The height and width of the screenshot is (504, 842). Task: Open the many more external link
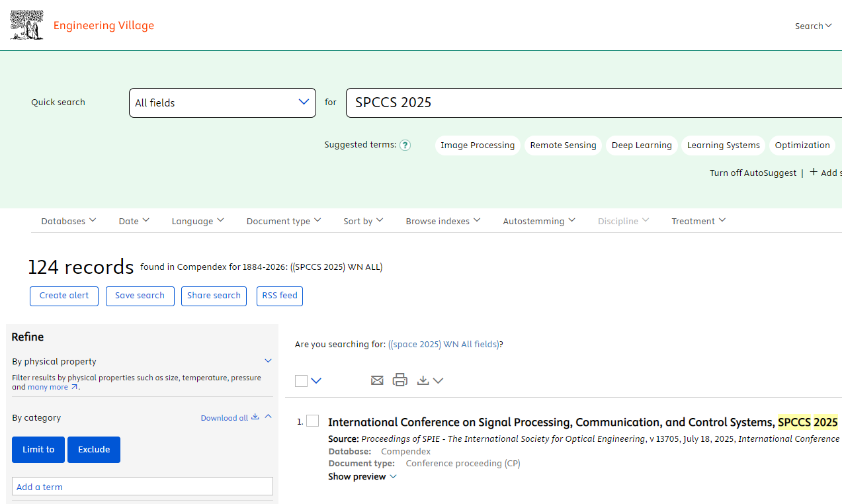pyautogui.click(x=52, y=387)
